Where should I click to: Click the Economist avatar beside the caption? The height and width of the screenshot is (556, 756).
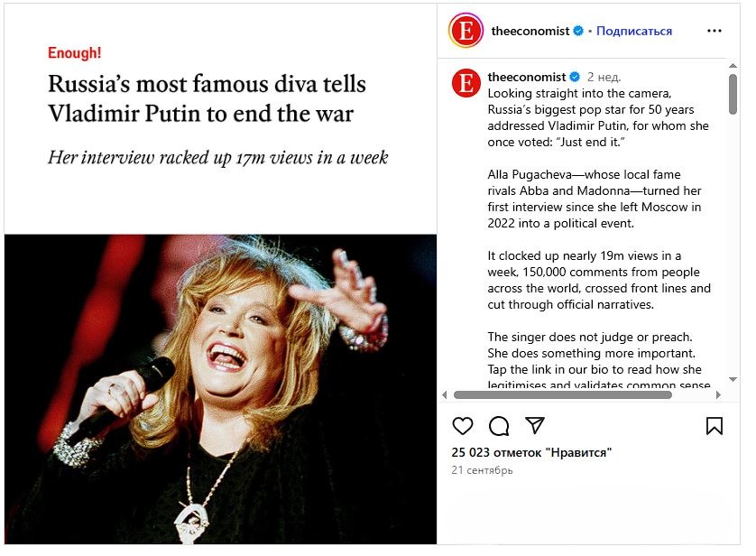466,83
